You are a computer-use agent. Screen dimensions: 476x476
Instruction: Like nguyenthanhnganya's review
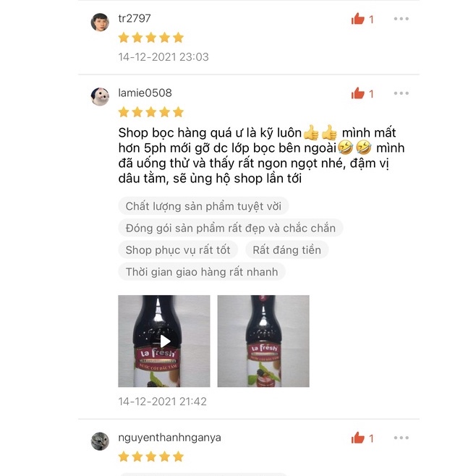tap(357, 438)
